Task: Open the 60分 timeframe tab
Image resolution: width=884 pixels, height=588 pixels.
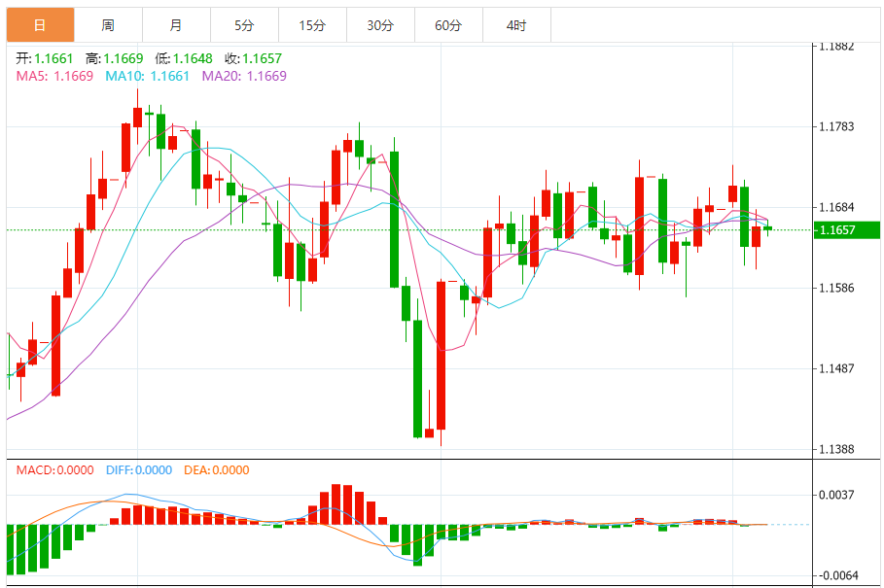Action: pos(448,25)
